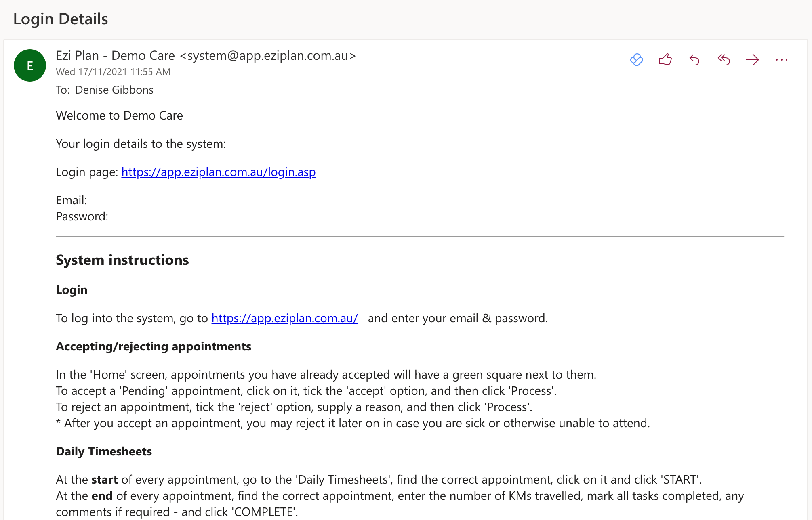Click the Wed 17/11/2021 timestamp

click(113, 72)
